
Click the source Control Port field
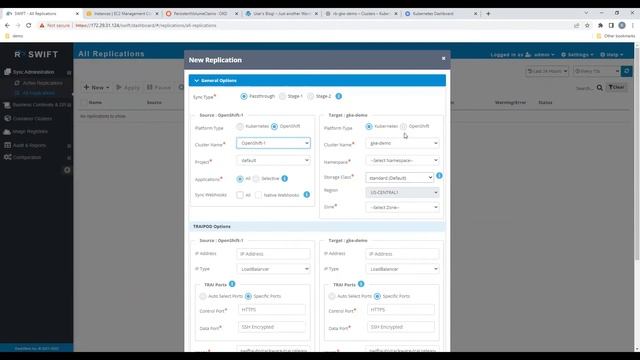click(x=271, y=310)
